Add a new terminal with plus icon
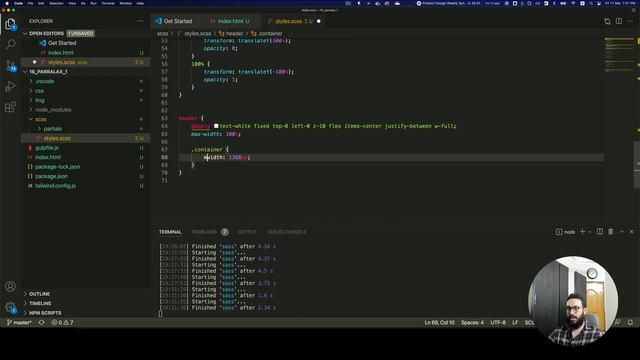The height and width of the screenshot is (360, 640). (x=582, y=232)
